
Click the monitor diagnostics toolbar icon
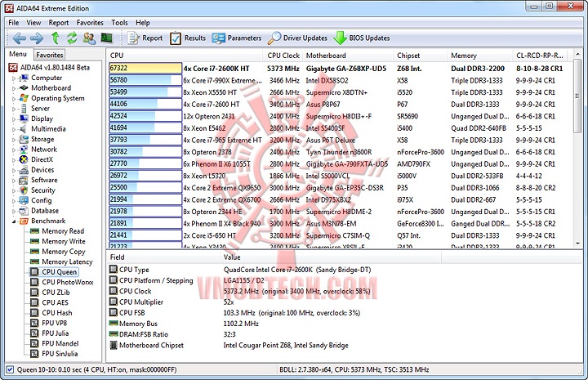pyautogui.click(x=107, y=38)
